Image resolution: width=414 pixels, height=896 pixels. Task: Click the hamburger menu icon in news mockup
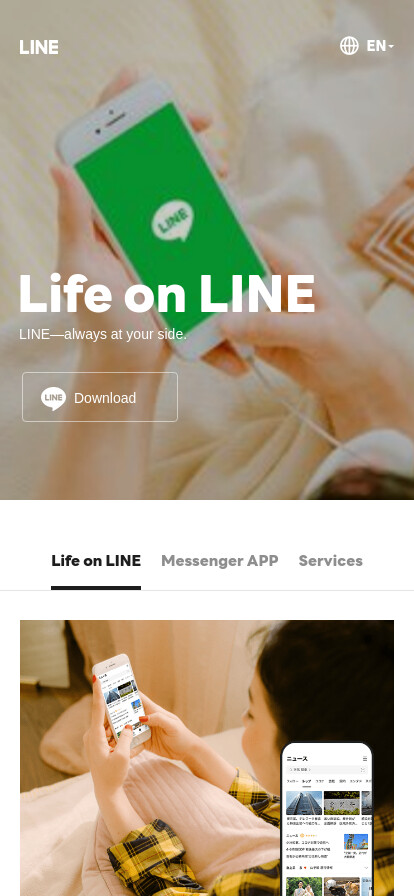pos(365,758)
